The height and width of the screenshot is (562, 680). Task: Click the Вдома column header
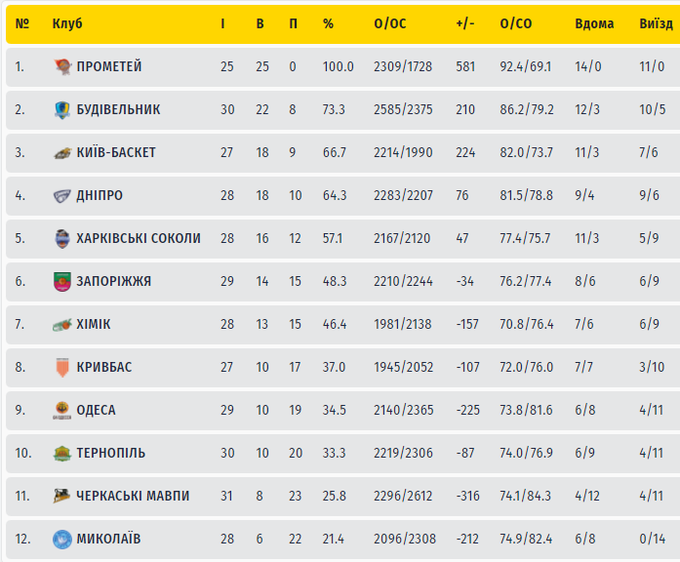pos(594,24)
